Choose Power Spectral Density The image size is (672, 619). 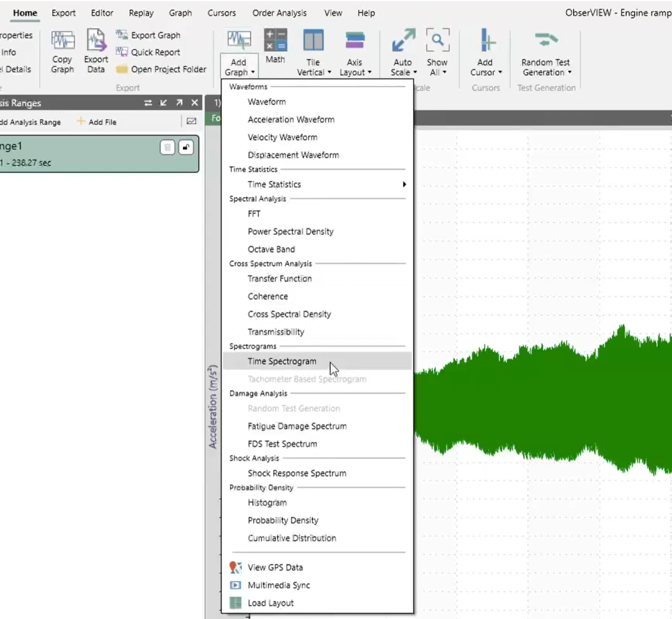tap(317, 232)
